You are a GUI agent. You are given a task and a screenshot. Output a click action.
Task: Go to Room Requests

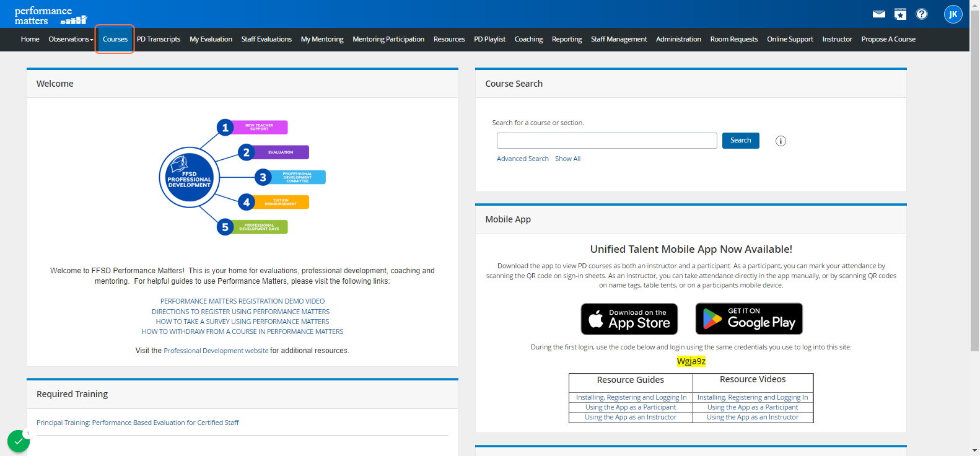[x=734, y=39]
